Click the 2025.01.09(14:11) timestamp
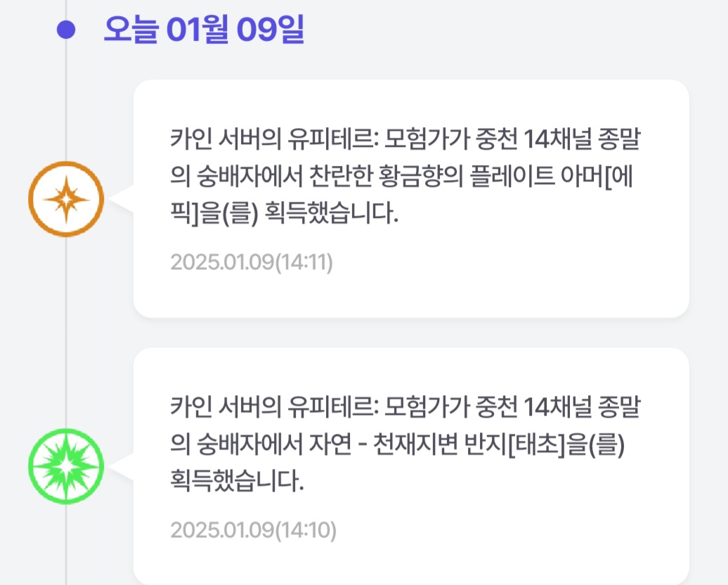728x585 pixels. click(x=252, y=262)
